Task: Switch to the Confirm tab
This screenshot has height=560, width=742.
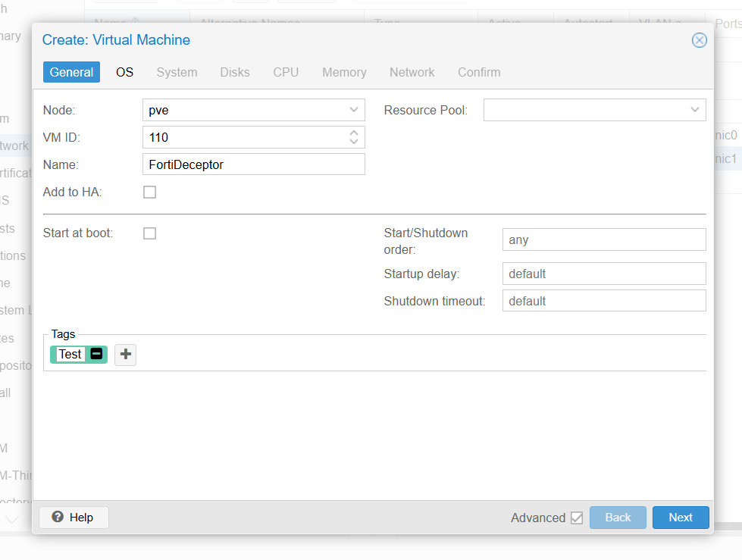Action: click(478, 72)
